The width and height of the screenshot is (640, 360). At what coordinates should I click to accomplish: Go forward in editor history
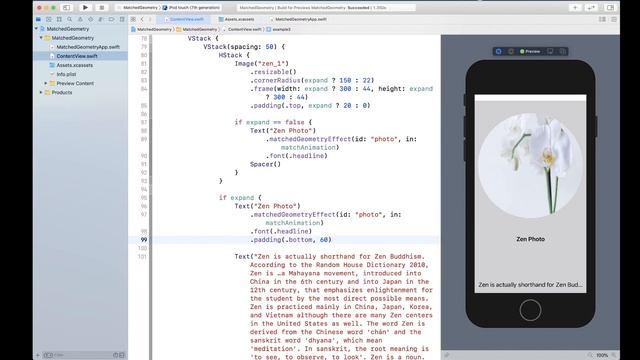(150, 19)
